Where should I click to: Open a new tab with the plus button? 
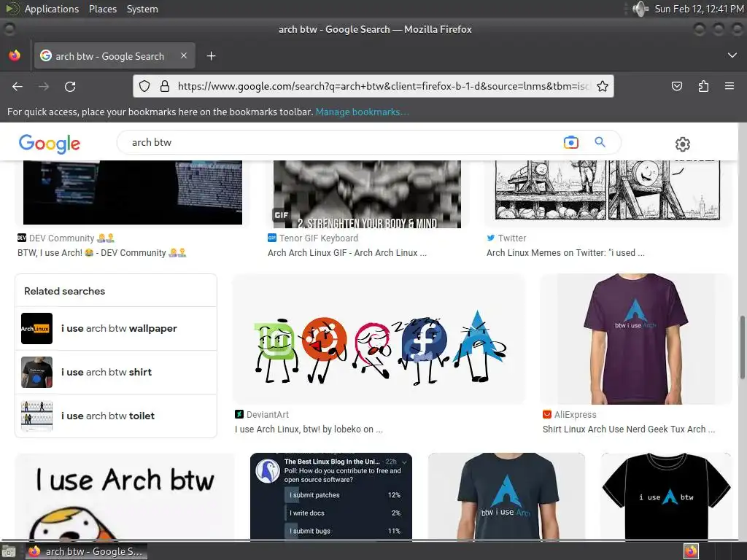211,56
